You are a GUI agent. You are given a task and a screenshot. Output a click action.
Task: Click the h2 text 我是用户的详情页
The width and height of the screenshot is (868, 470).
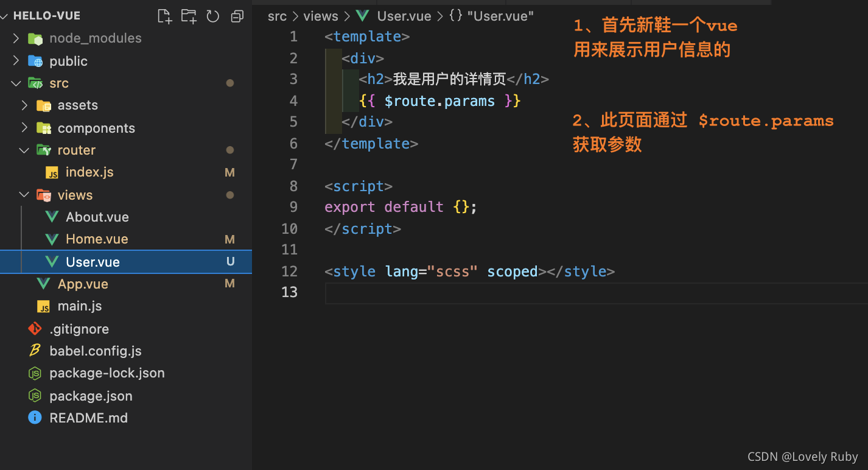pyautogui.click(x=450, y=79)
